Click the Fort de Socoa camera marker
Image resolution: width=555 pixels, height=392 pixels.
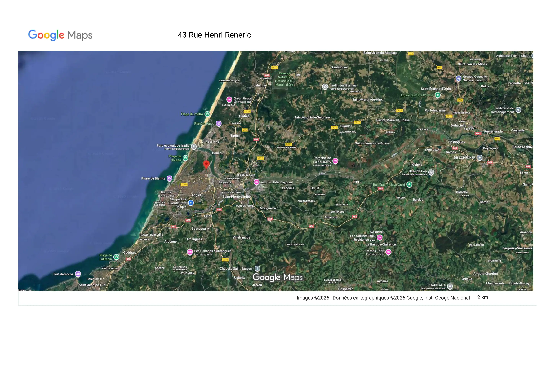[x=78, y=274]
